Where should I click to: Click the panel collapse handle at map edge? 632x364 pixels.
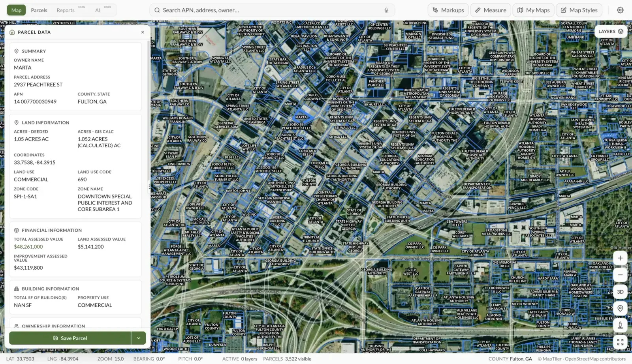point(150,186)
